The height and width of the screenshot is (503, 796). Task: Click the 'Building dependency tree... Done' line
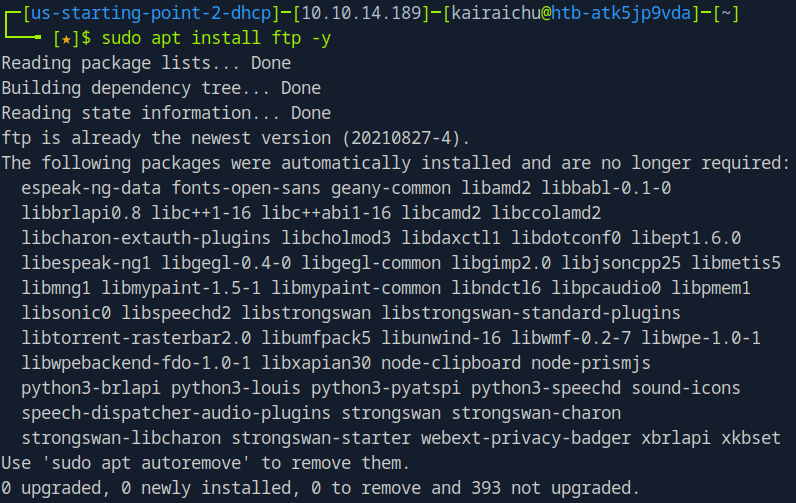click(161, 88)
